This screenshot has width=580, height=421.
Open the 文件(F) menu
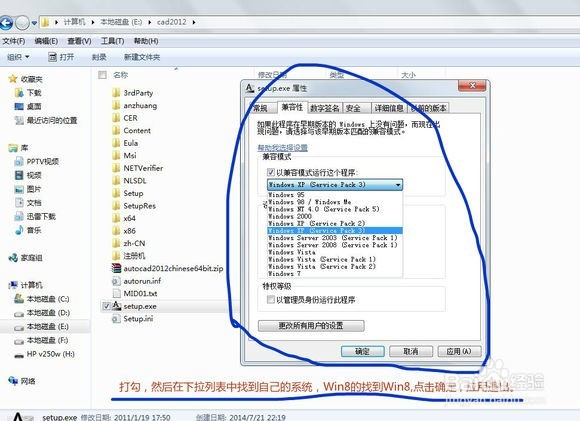(14, 41)
